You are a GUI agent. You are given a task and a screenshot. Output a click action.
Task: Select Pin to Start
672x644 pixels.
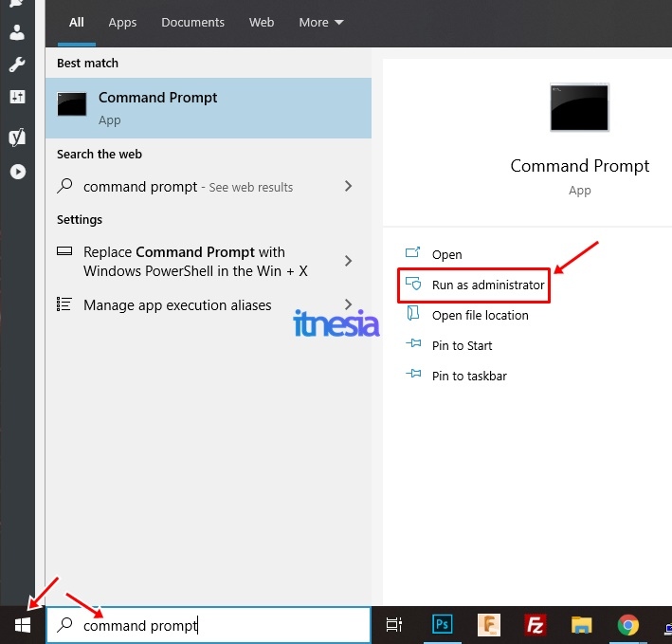(x=462, y=345)
